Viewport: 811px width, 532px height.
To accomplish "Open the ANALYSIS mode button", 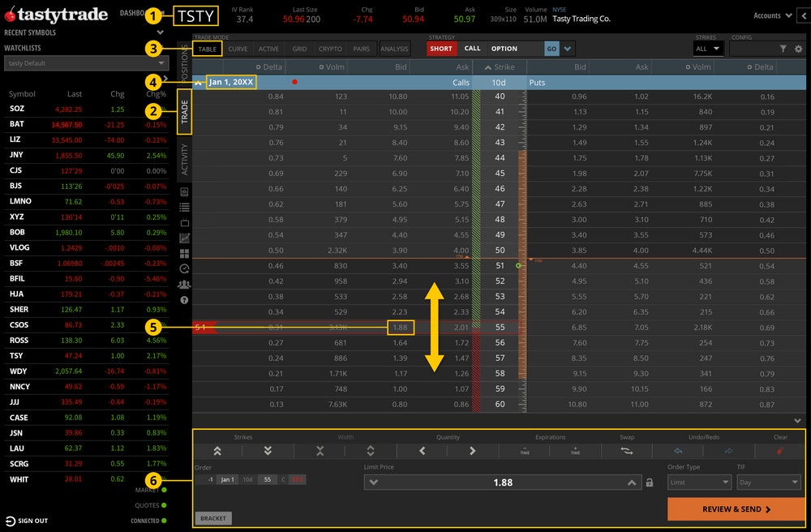I will [x=394, y=49].
